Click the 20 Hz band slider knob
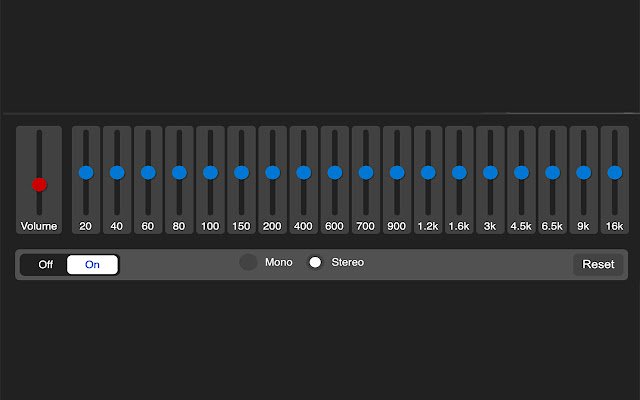Screen dimensions: 640x400 coord(86,173)
